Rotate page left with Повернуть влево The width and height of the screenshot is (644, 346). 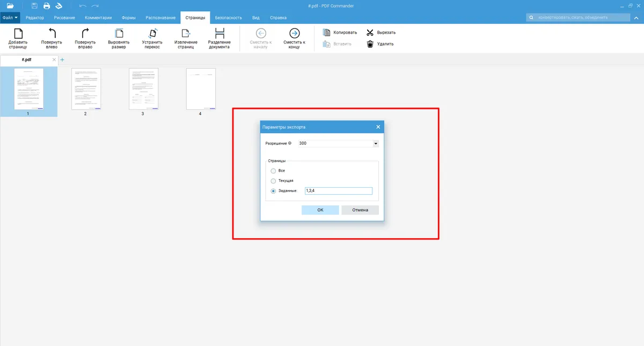[x=52, y=38]
